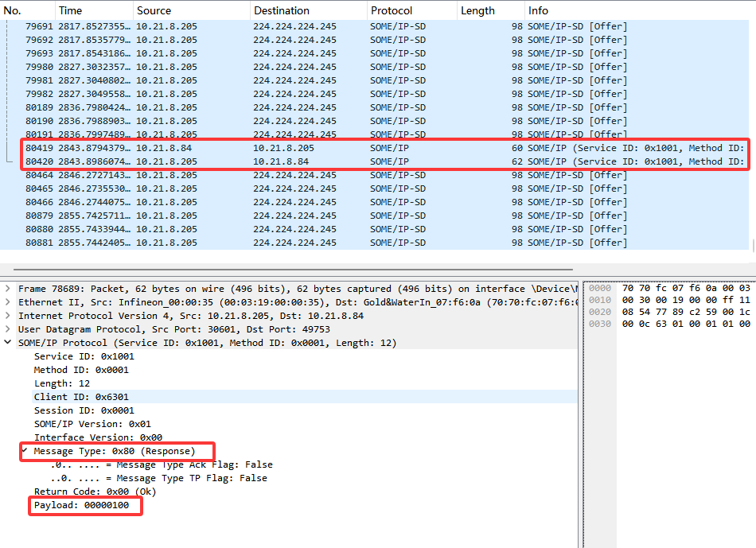Click the packet list horizontal scrollbar

pyautogui.click(x=293, y=269)
